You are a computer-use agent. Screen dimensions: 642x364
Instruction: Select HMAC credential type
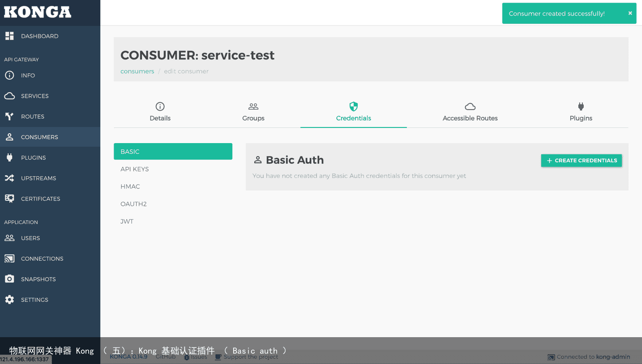click(173, 186)
